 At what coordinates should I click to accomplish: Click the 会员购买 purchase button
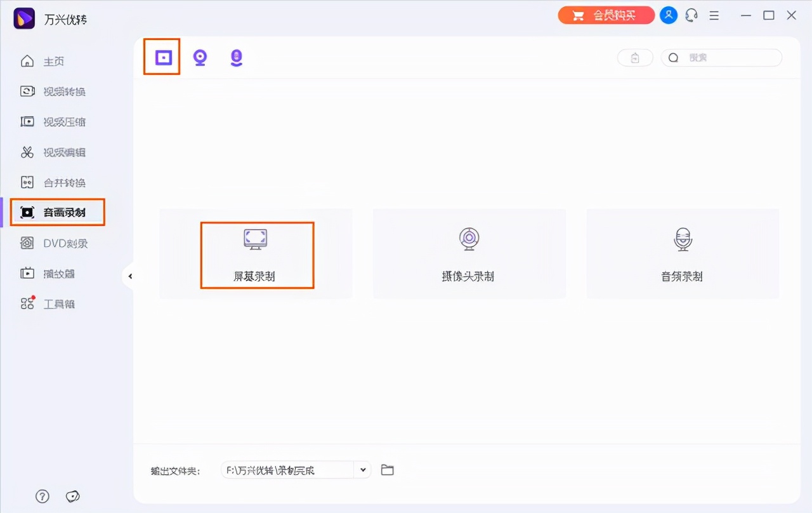pos(606,15)
